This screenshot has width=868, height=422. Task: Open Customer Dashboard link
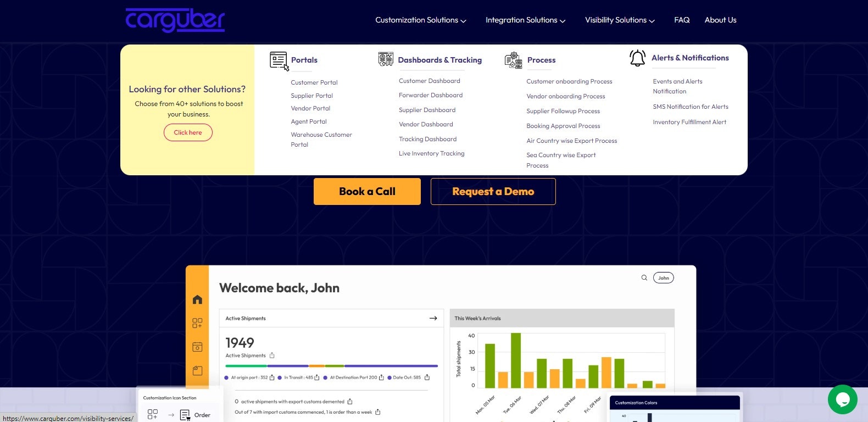(x=430, y=81)
